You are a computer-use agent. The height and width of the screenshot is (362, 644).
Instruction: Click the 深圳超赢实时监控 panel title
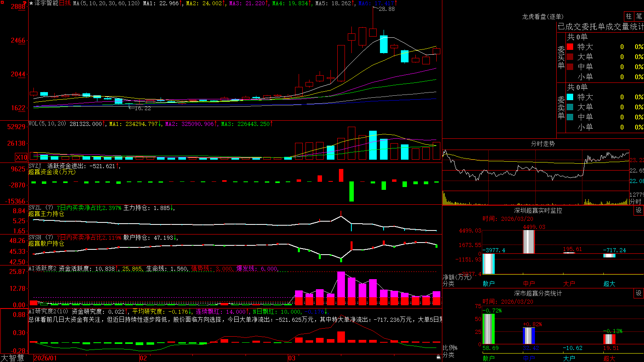coord(538,210)
